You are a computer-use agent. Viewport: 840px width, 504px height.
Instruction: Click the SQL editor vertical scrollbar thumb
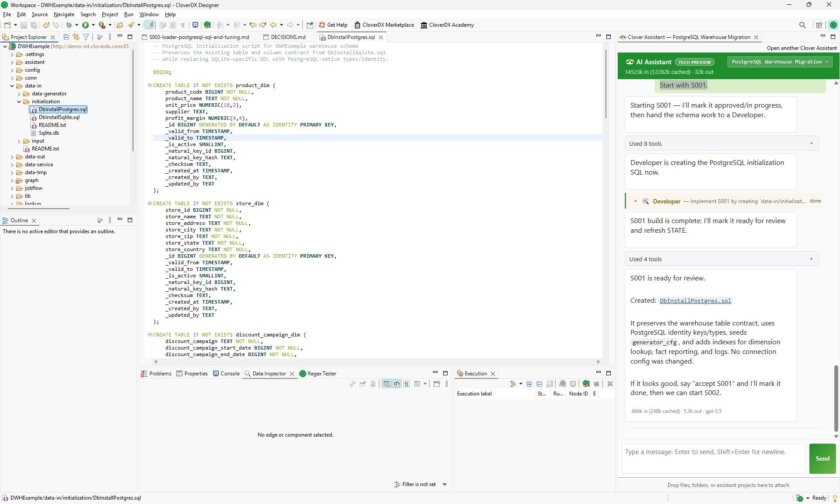pos(605,83)
